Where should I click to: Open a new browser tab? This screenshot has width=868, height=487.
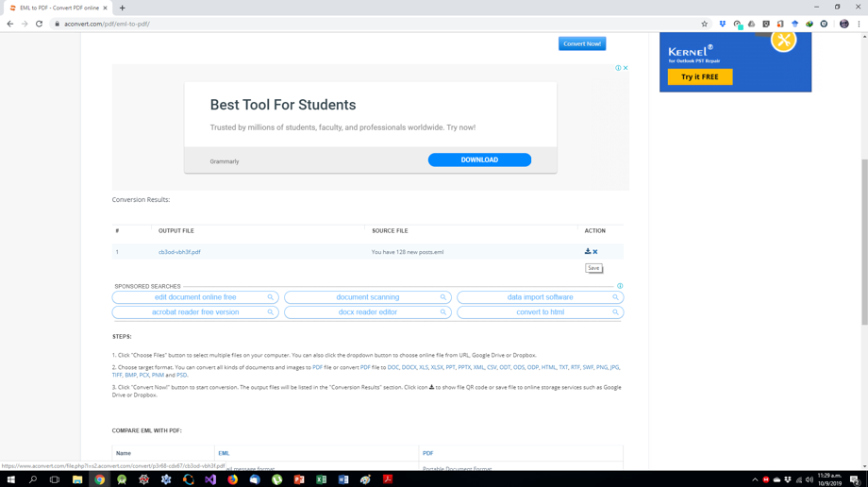(123, 8)
